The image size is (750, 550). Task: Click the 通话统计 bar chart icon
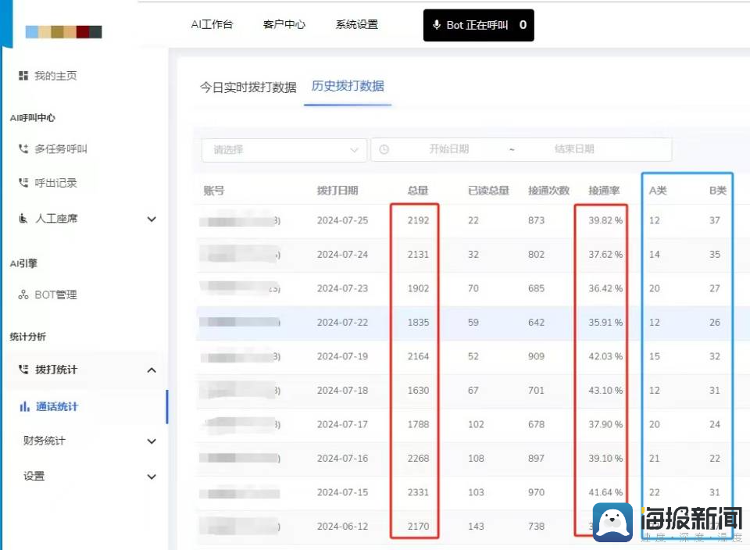click(x=24, y=407)
